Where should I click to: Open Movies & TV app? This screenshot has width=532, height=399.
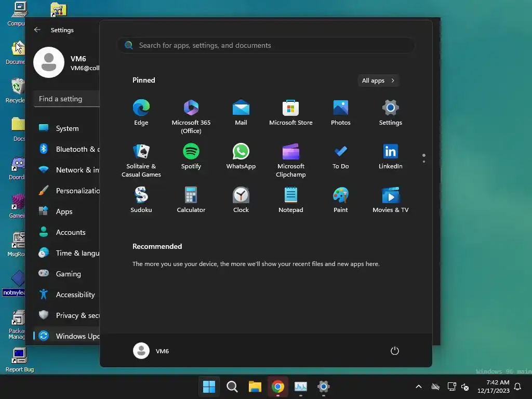click(x=391, y=200)
